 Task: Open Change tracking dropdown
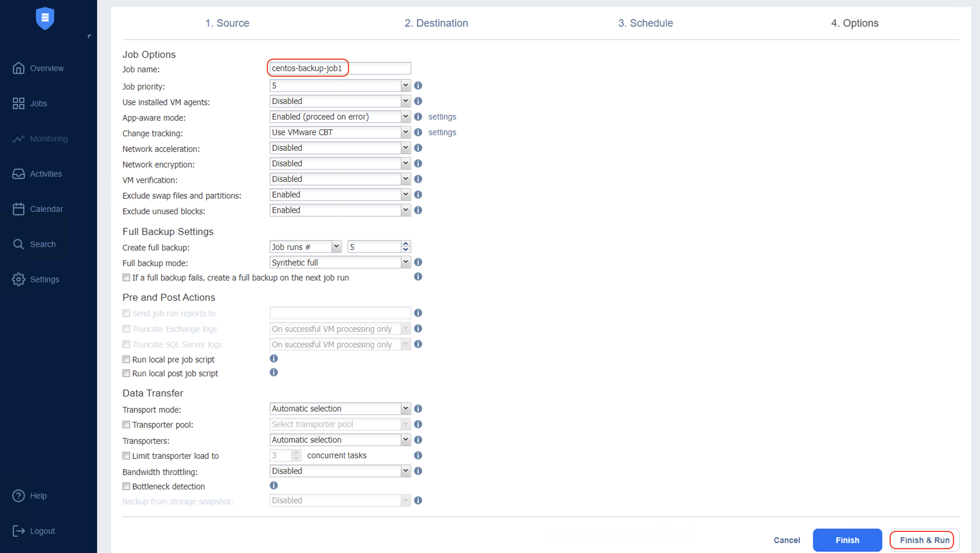[340, 132]
